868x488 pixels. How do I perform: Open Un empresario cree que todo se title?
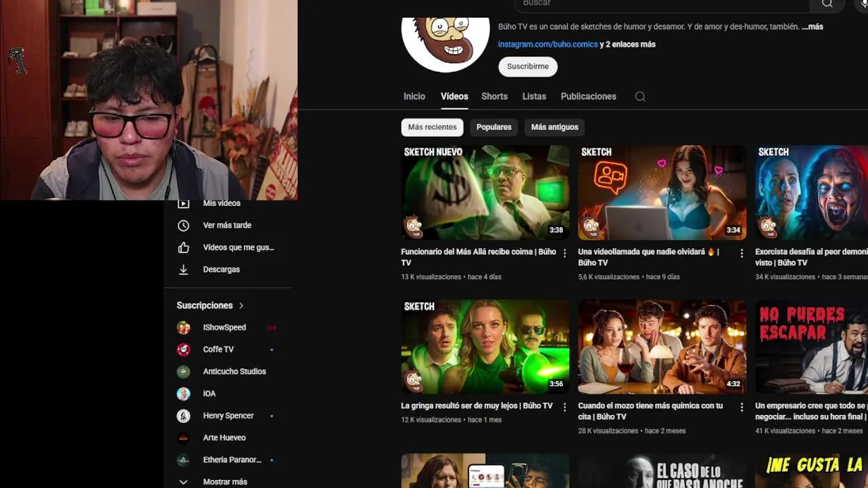(811, 411)
